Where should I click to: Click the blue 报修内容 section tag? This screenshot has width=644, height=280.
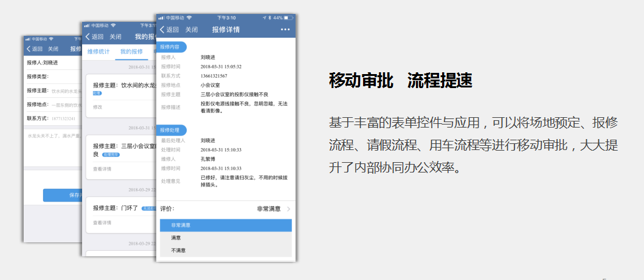171,47
